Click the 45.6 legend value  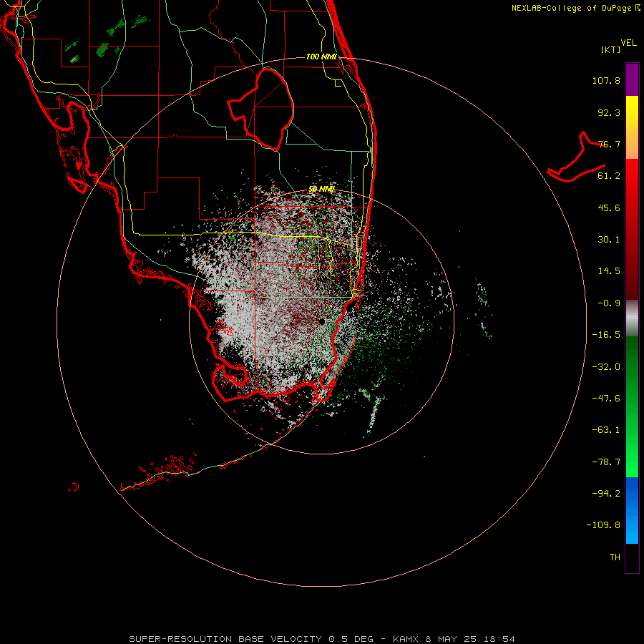pos(609,208)
